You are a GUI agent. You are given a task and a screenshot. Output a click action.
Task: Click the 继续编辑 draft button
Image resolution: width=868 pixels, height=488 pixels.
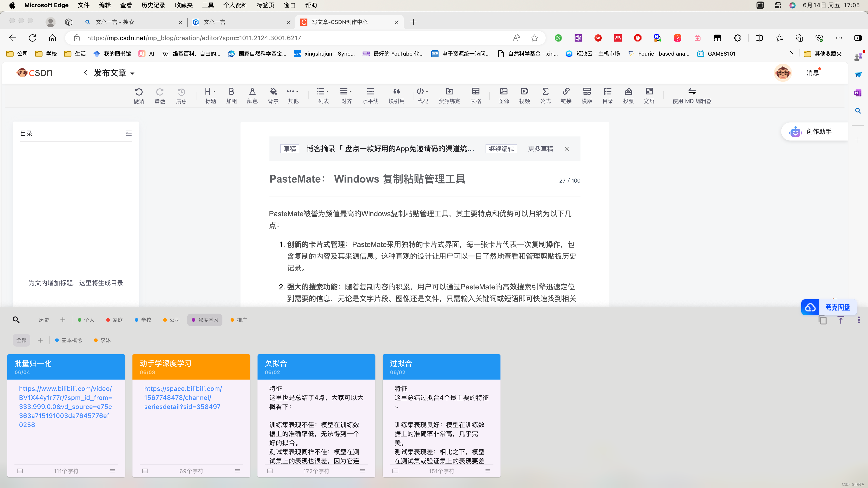(501, 148)
